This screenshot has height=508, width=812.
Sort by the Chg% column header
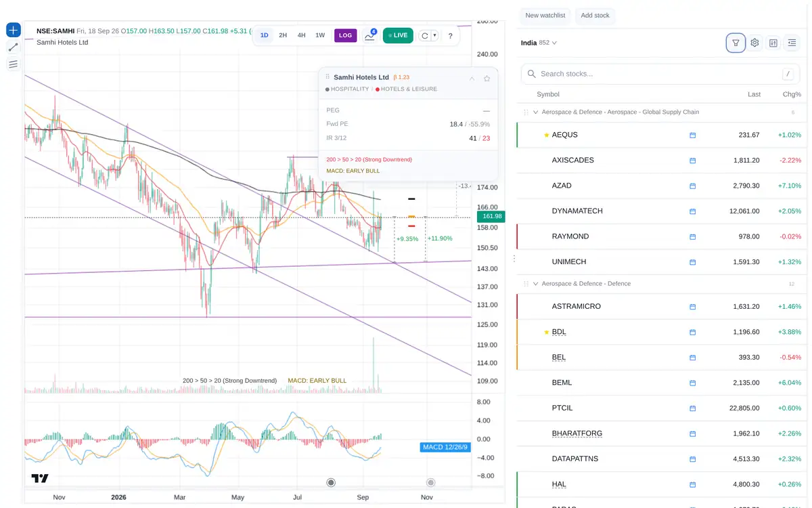coord(792,94)
